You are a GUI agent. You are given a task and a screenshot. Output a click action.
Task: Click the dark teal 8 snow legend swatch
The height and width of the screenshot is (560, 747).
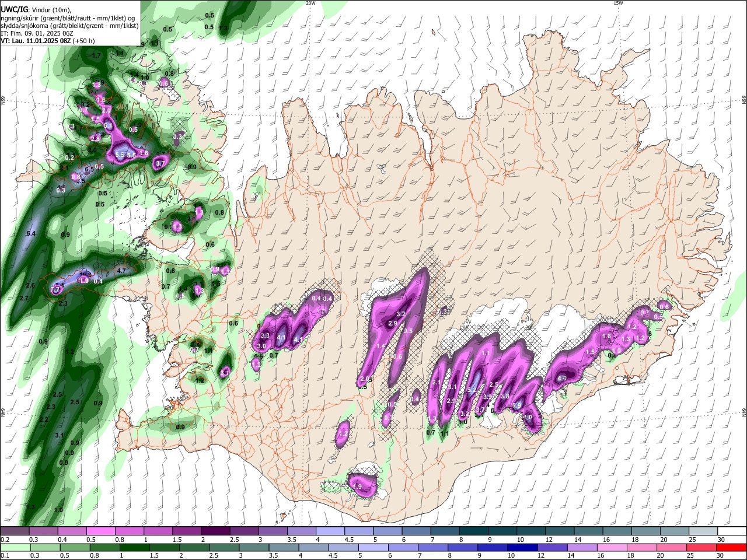point(473,531)
